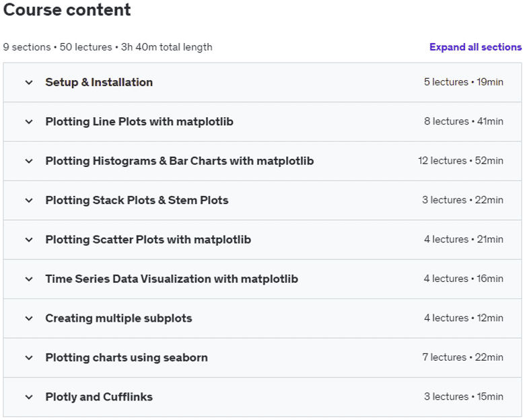Open Plotting Scatter Plots with matplotlib title

[x=148, y=240]
